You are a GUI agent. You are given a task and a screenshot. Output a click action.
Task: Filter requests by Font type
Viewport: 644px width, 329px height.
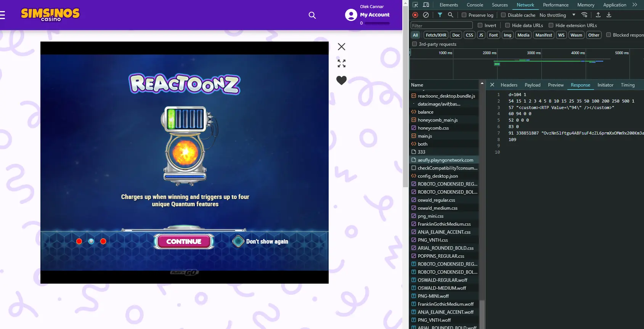pyautogui.click(x=493, y=35)
